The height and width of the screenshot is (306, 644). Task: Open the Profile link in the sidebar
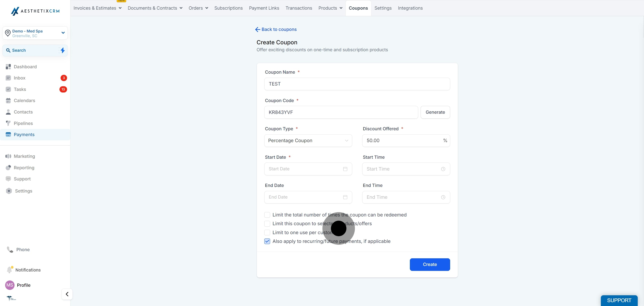[x=24, y=285]
